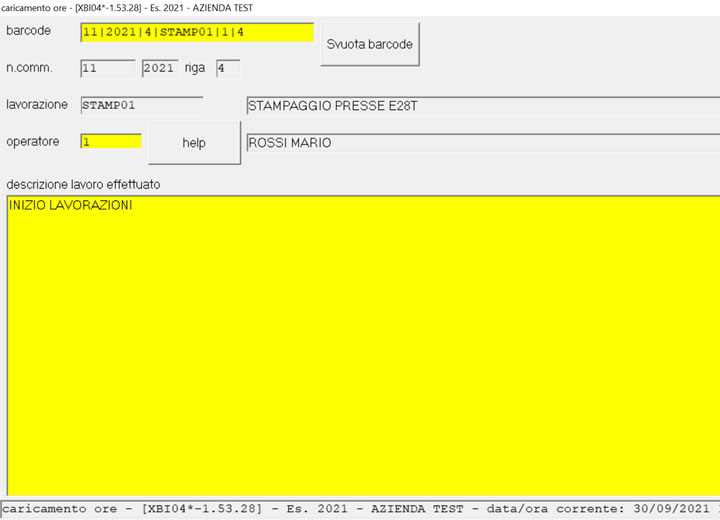
Task: Click the window title bar 'caricamento ore'
Action: click(x=126, y=8)
